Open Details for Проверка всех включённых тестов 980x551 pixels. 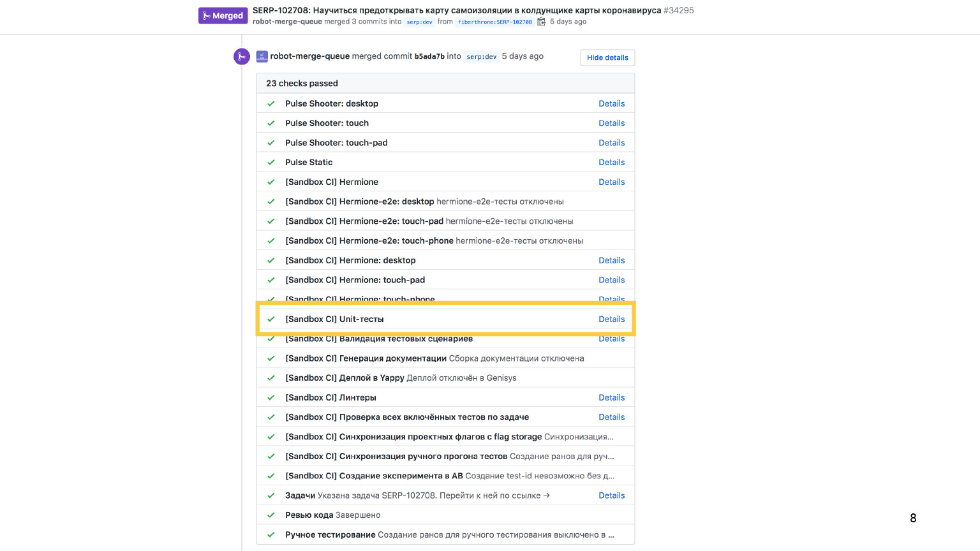tap(611, 417)
